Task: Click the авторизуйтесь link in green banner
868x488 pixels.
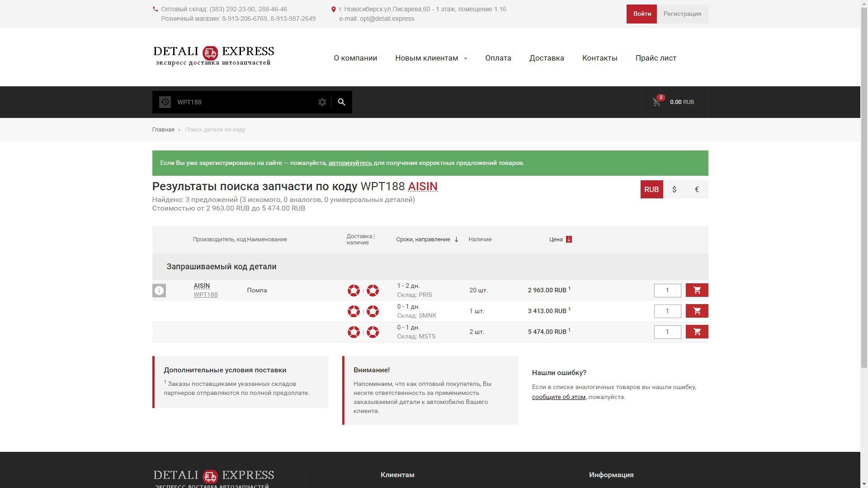Action: pos(350,163)
